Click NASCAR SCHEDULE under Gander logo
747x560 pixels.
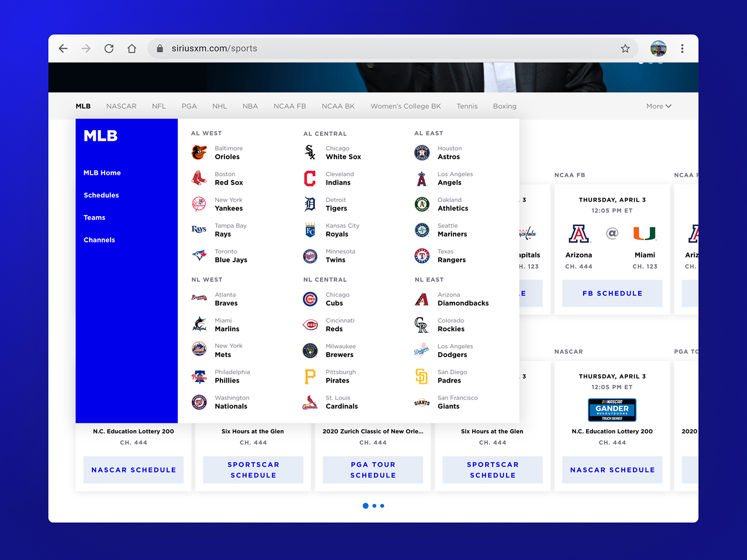click(612, 469)
